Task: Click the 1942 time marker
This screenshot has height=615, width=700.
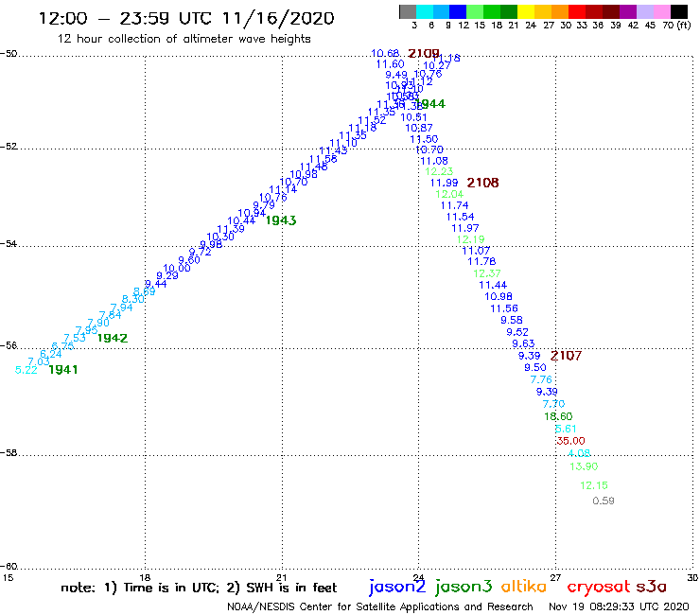Action: pos(113,338)
